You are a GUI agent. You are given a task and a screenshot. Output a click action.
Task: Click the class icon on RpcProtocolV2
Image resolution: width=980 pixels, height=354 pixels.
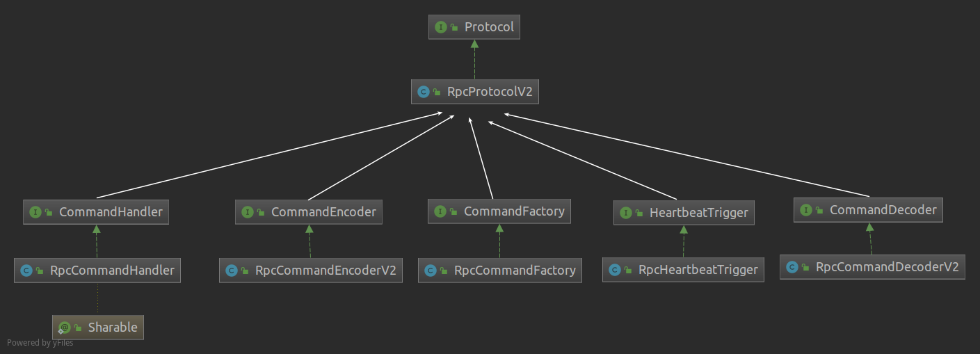tap(424, 91)
